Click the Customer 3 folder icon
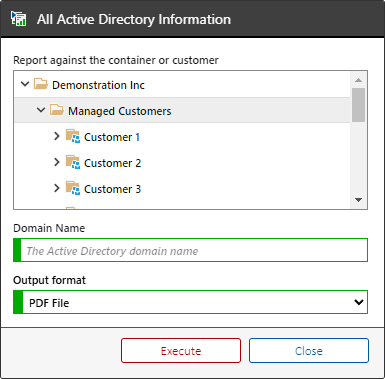385x379 pixels. [73, 188]
